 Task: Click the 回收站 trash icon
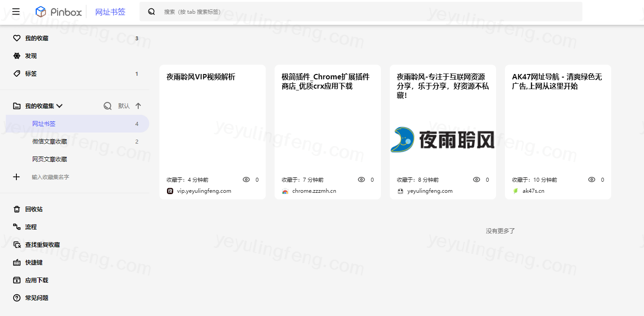click(17, 209)
